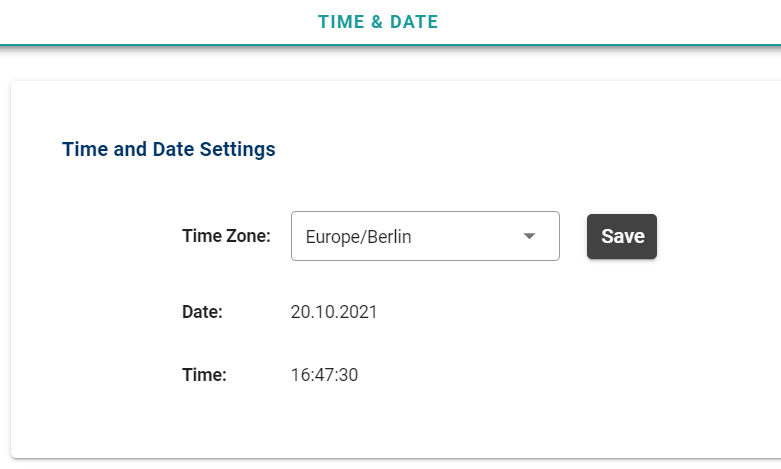Click the teal underline below the tab
Viewport: 781px width, 469px height.
pos(390,44)
